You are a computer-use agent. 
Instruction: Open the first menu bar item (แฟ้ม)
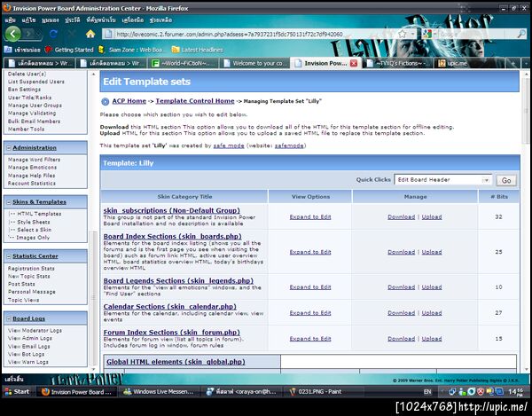click(x=10, y=20)
